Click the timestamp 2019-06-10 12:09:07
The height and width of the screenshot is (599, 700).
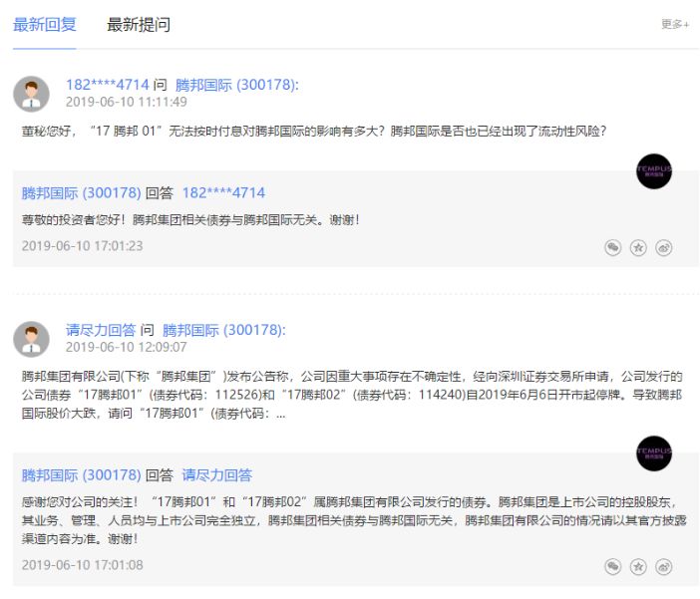click(127, 347)
